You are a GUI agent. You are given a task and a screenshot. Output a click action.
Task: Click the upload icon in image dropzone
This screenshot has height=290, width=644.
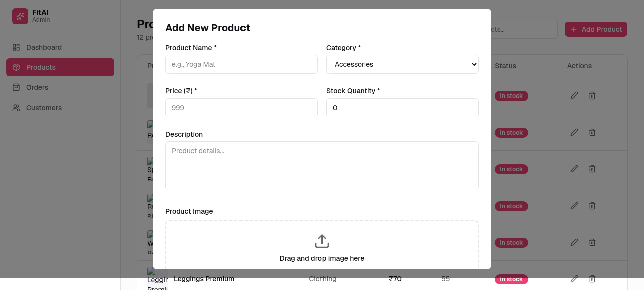point(322,241)
